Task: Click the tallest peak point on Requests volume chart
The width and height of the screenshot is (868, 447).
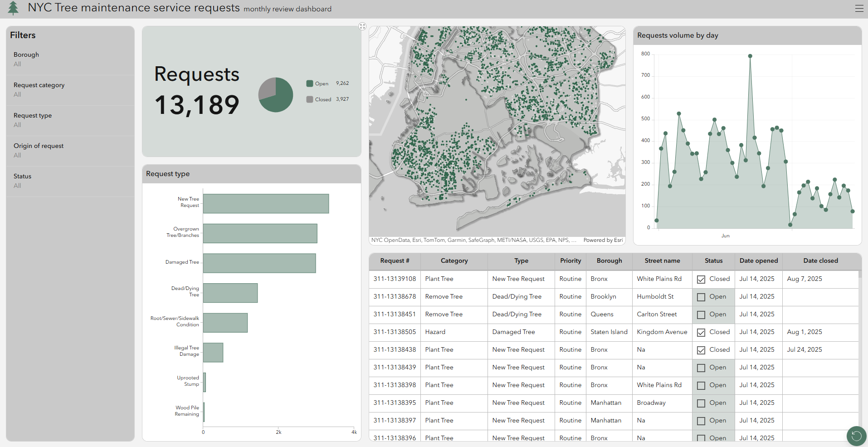Action: (x=750, y=55)
